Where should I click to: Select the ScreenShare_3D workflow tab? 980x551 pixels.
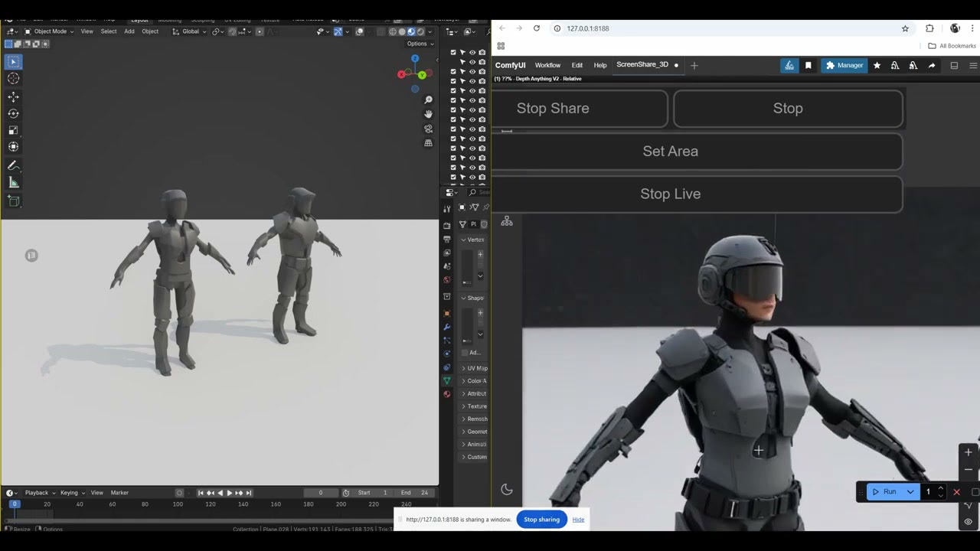[x=642, y=65]
